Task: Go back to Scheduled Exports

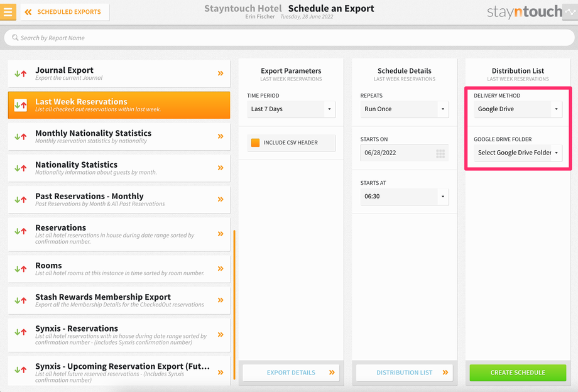Action: click(x=65, y=12)
